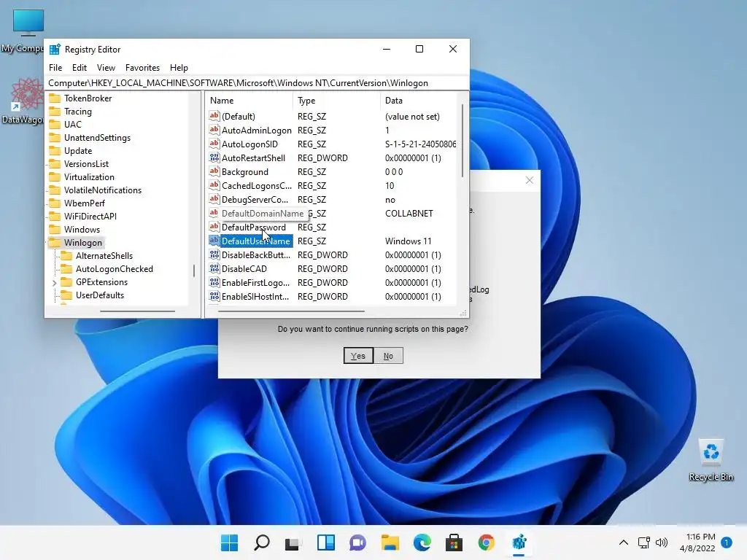This screenshot has height=560, width=747.
Task: Select the (Default) value icon
Action: tap(214, 116)
